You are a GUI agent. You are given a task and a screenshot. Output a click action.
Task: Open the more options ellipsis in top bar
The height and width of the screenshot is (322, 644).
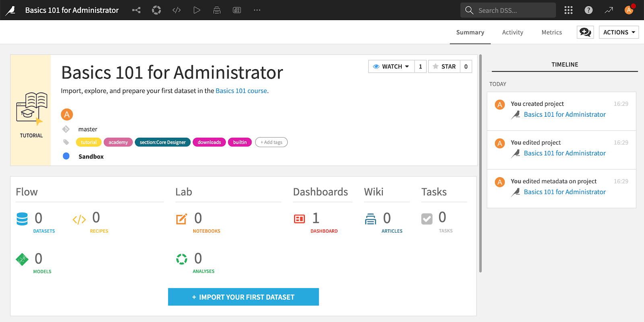[257, 10]
